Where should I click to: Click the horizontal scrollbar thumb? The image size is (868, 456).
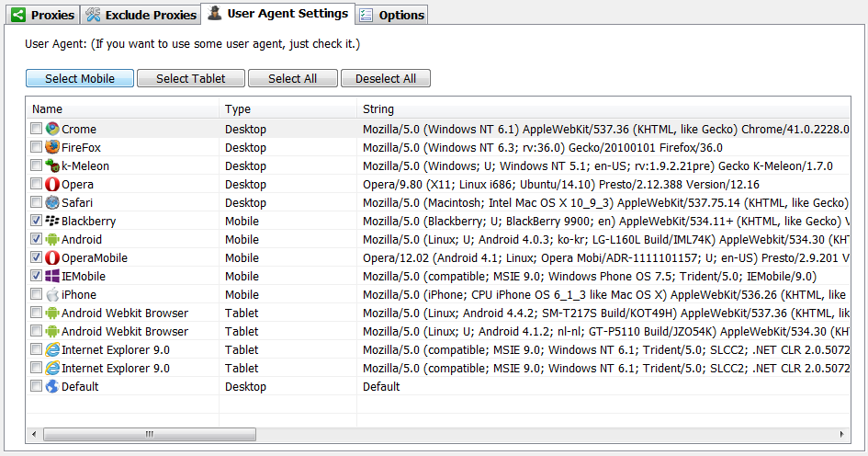(150, 434)
